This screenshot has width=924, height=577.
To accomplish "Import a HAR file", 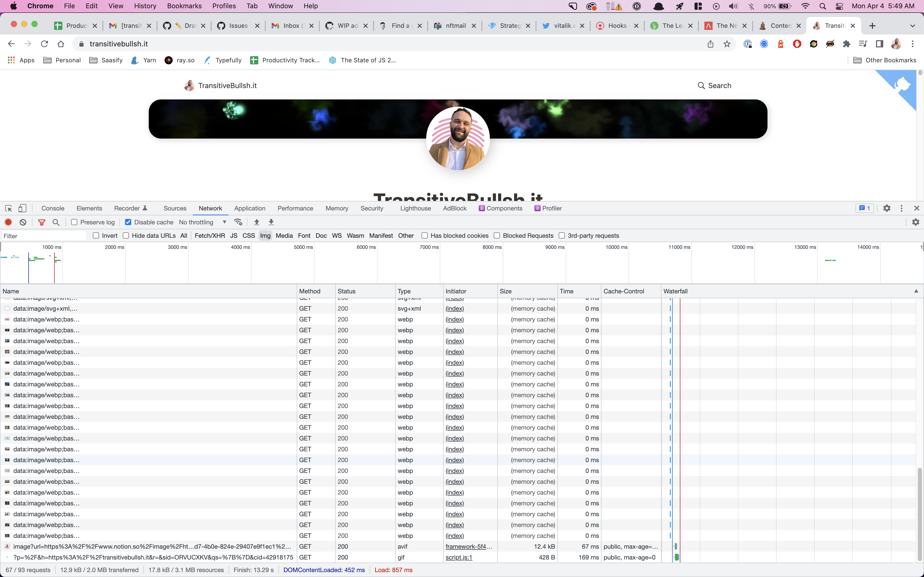I will point(257,222).
